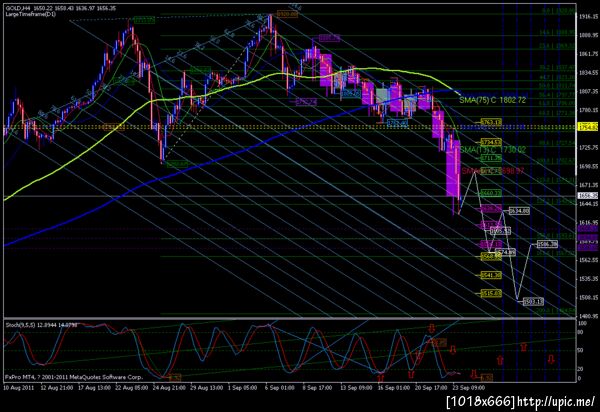Click the yellow-highlighted 1754 price tag on axis

pos(588,127)
